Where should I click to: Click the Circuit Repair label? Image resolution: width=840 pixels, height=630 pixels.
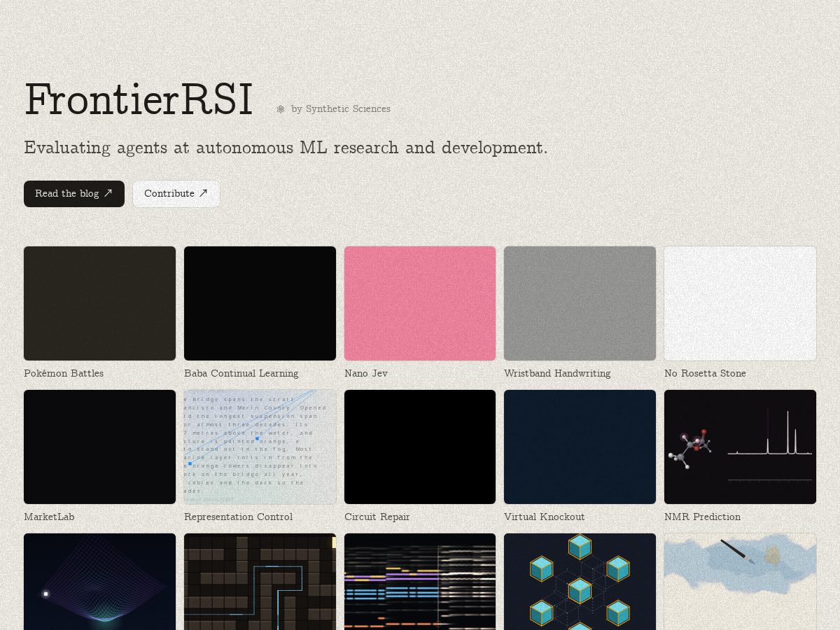377,517
